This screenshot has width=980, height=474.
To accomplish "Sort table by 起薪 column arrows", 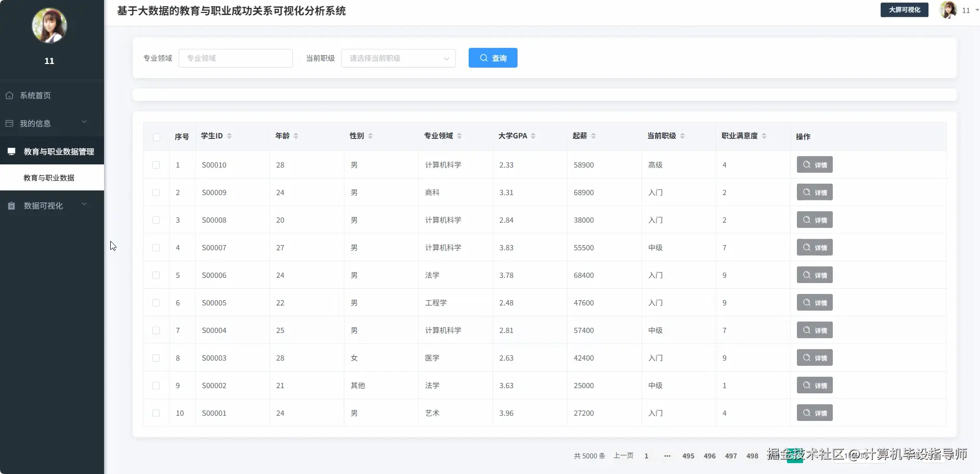I will (x=594, y=136).
